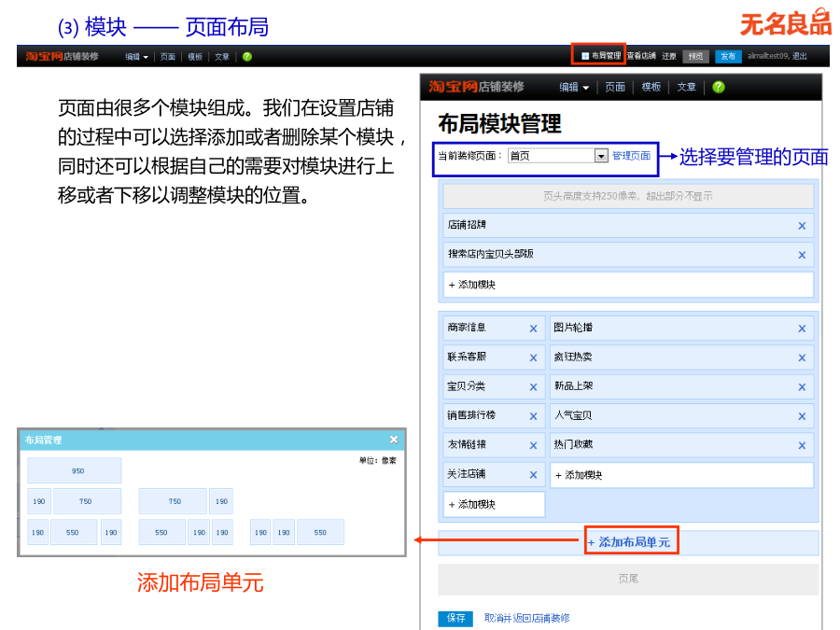The width and height of the screenshot is (840, 630).
Task: Delete the 友情链接 module via X
Action: pyautogui.click(x=533, y=445)
